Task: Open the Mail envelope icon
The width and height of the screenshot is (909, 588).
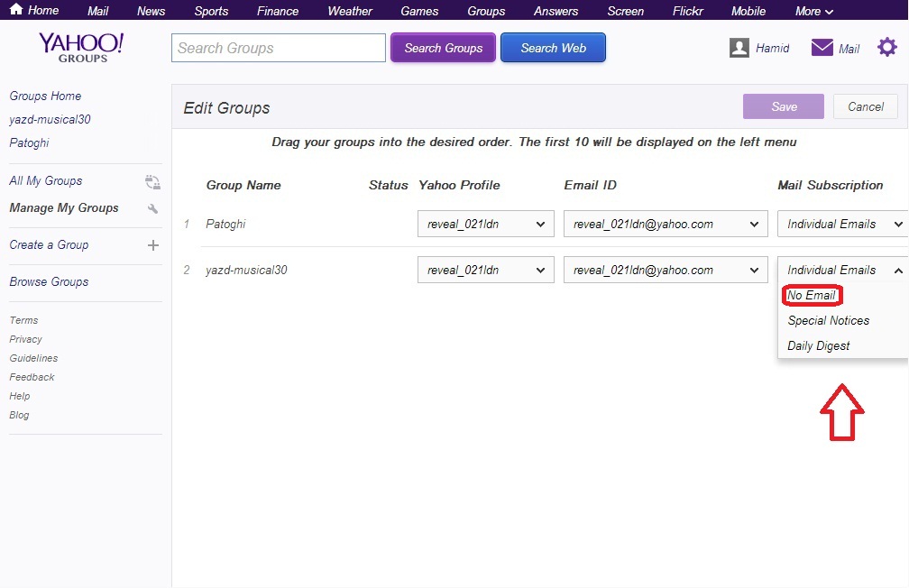Action: pyautogui.click(x=822, y=48)
